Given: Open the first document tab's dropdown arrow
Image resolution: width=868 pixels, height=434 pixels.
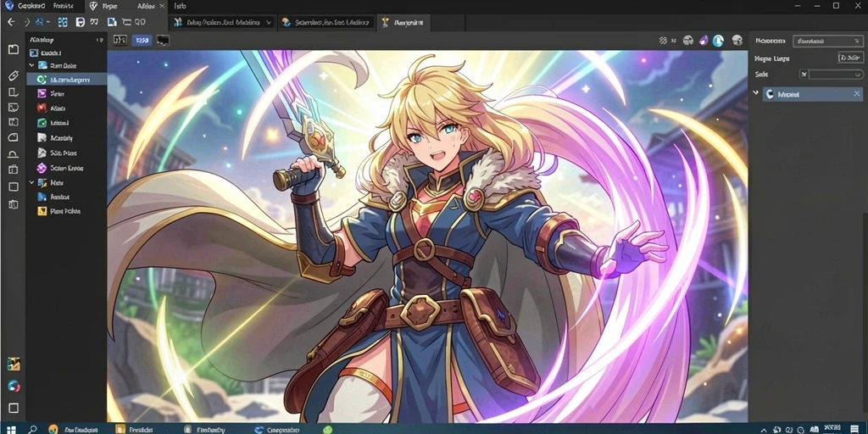Looking at the screenshot, I should tap(269, 23).
